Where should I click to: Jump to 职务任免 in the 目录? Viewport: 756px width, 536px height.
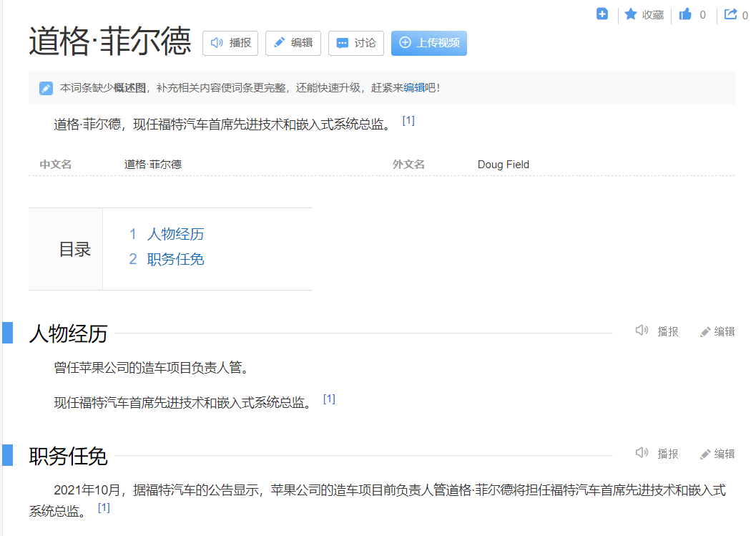point(175,259)
